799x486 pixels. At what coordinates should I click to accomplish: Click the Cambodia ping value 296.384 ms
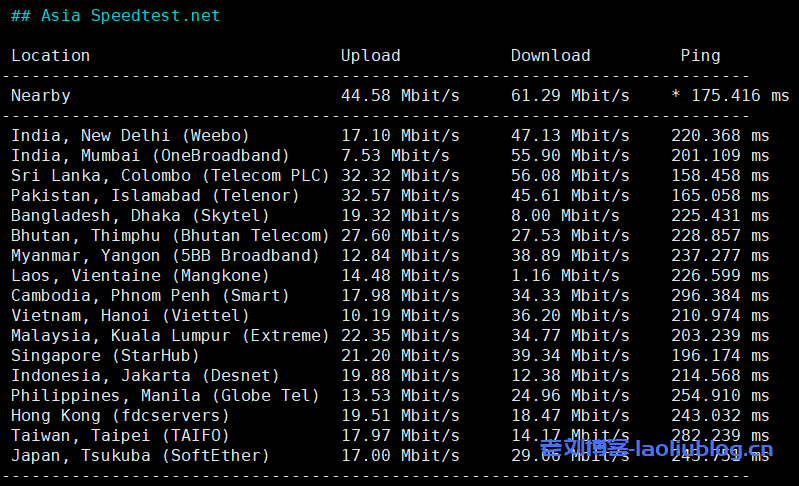tap(720, 296)
